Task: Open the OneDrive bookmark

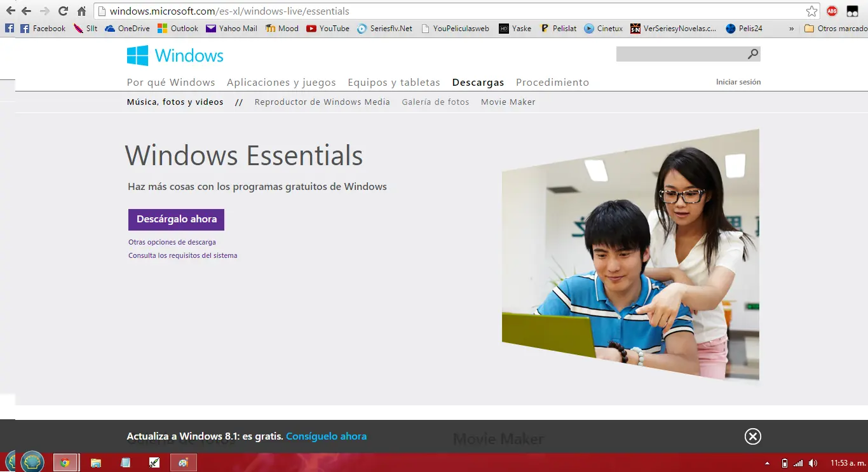Action: [x=128, y=29]
